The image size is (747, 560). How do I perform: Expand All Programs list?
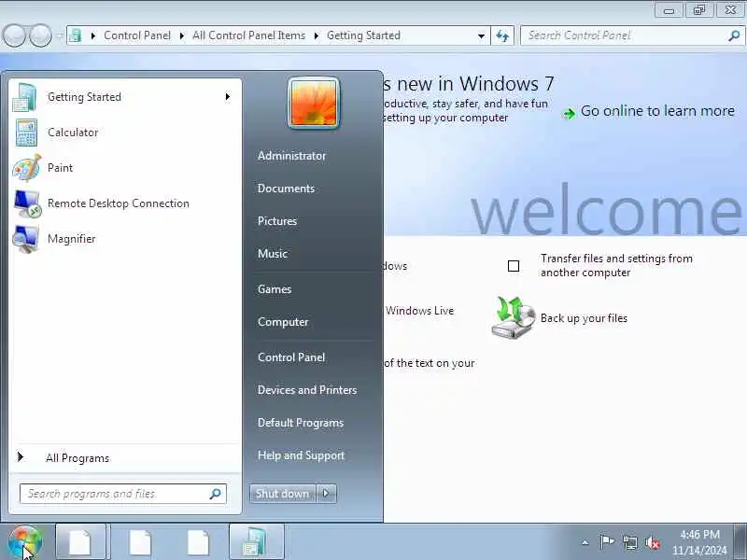coord(125,458)
